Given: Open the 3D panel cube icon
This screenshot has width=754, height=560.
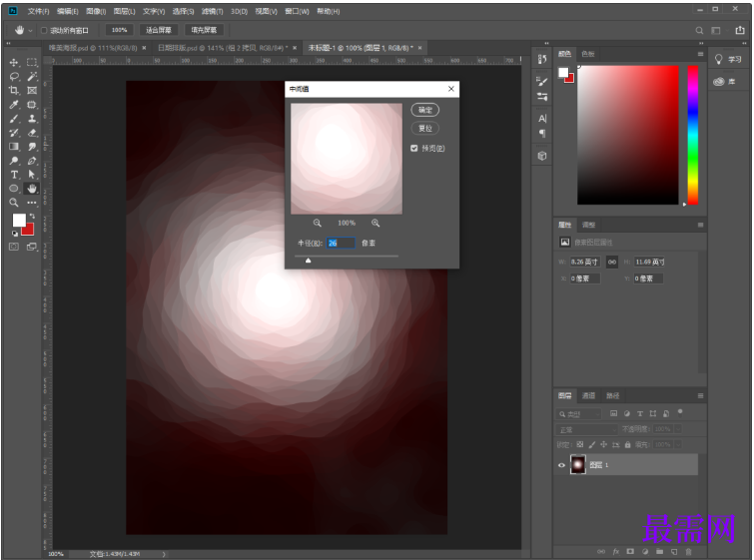Looking at the screenshot, I should pyautogui.click(x=541, y=156).
